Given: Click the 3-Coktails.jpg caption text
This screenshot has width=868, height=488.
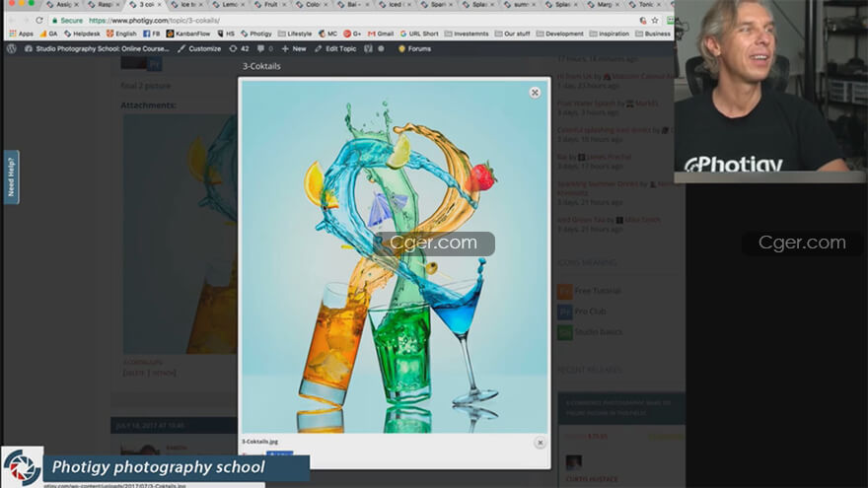Looking at the screenshot, I should click(259, 442).
